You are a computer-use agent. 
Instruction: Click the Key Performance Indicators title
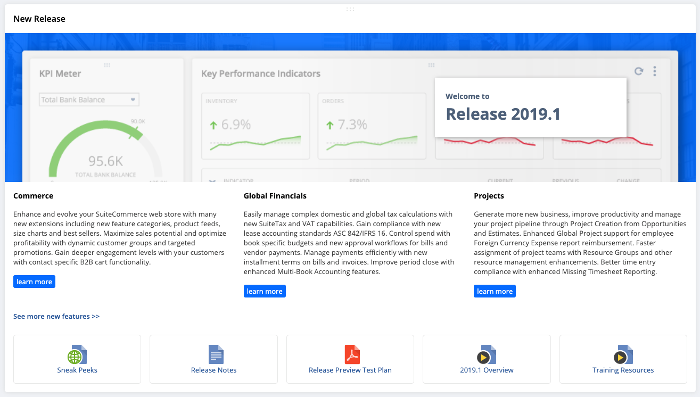[261, 74]
